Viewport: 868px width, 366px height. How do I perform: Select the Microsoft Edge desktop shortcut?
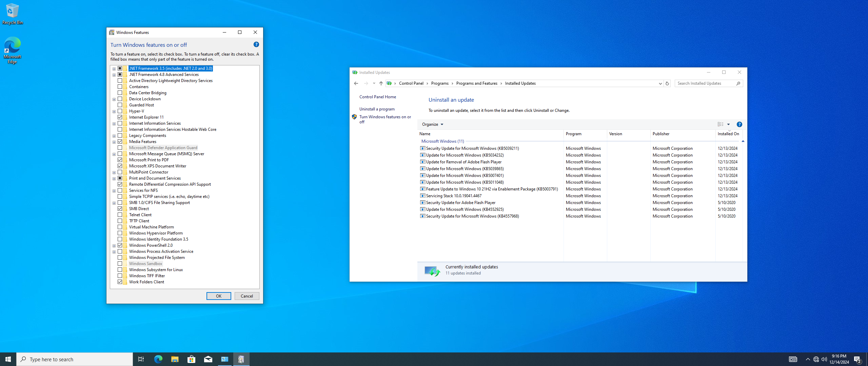[x=13, y=50]
